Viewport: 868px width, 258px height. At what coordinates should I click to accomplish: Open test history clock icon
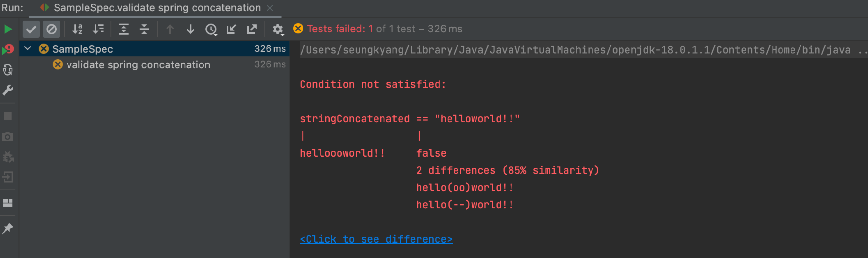coord(211,29)
